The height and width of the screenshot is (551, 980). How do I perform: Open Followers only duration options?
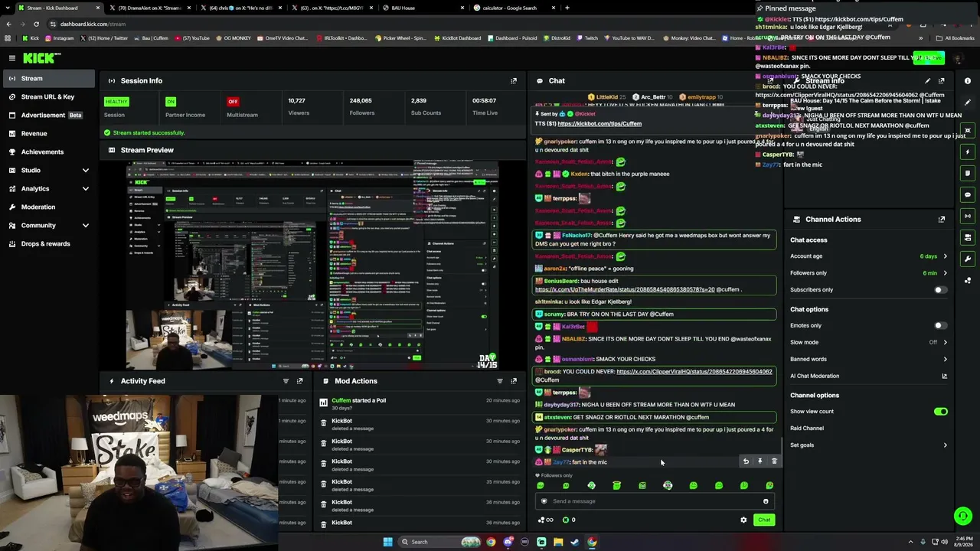click(x=868, y=273)
